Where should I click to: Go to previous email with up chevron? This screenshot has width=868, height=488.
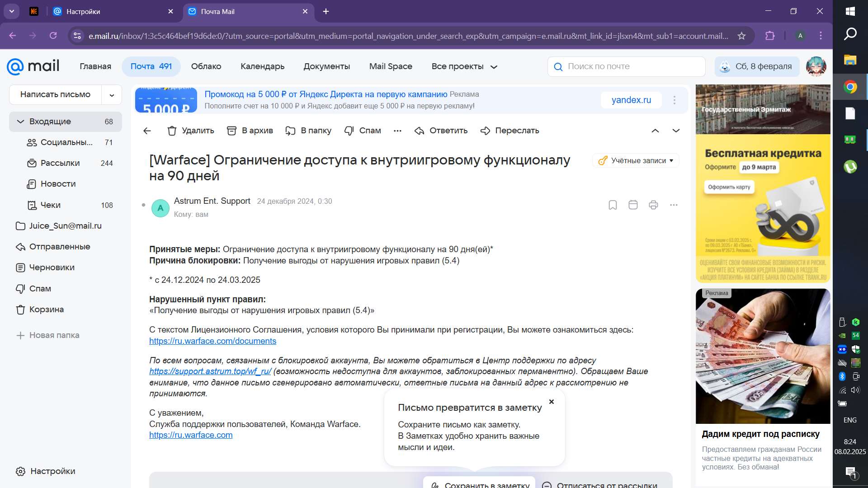point(655,131)
